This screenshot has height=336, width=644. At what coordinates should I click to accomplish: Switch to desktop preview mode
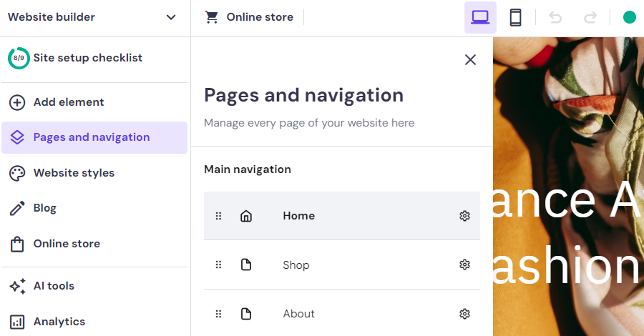pos(480,18)
